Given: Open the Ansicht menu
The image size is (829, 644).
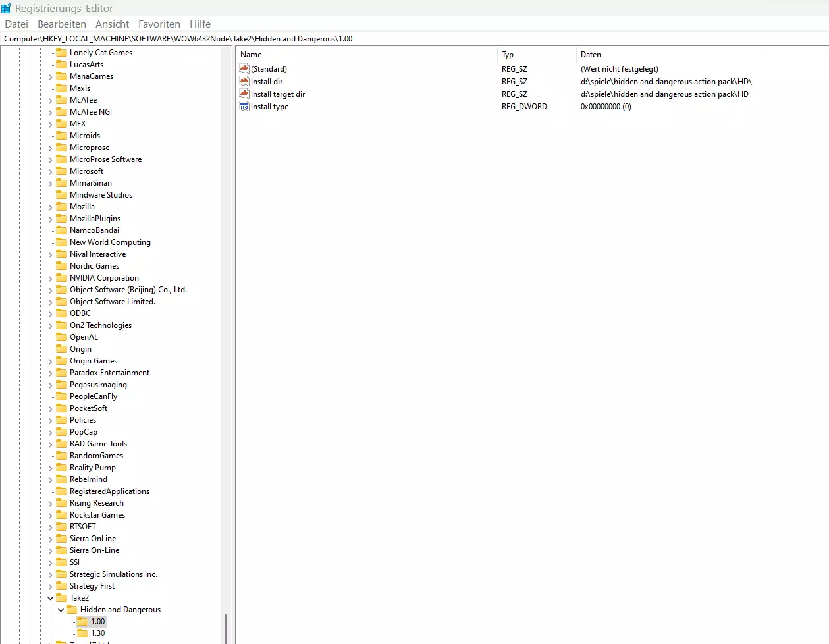Looking at the screenshot, I should [113, 24].
